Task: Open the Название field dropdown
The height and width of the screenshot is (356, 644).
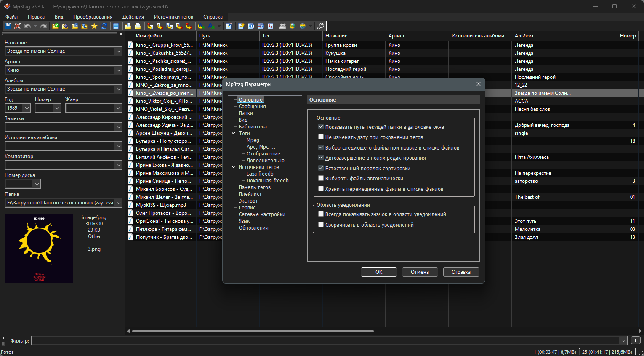Action: [x=118, y=51]
